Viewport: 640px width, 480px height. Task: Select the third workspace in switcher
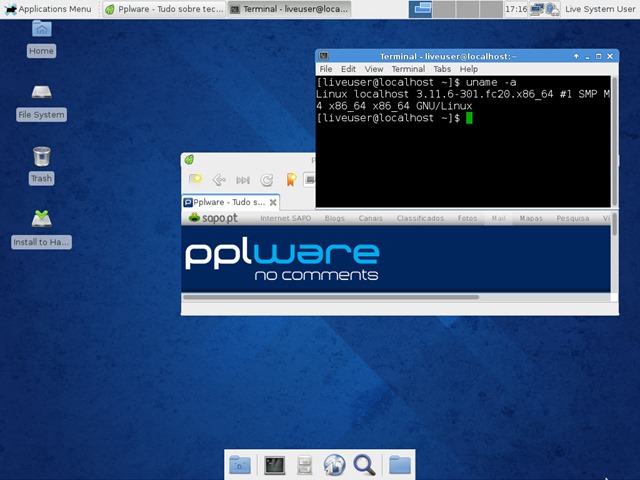click(x=468, y=9)
